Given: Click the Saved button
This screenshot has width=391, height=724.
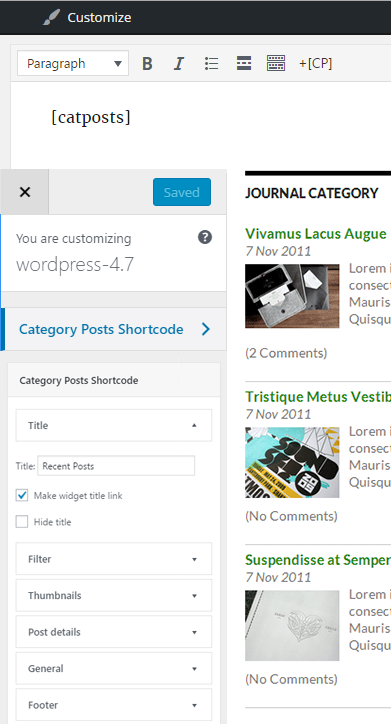Looking at the screenshot, I should (x=182, y=192).
